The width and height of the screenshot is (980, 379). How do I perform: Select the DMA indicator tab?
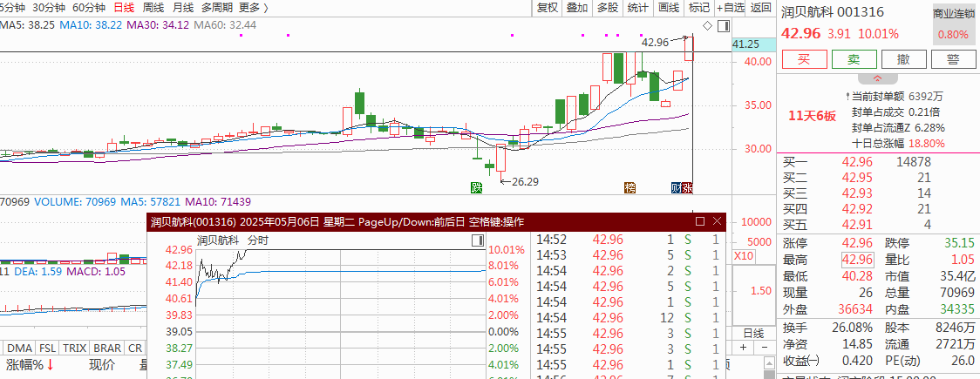(x=19, y=349)
